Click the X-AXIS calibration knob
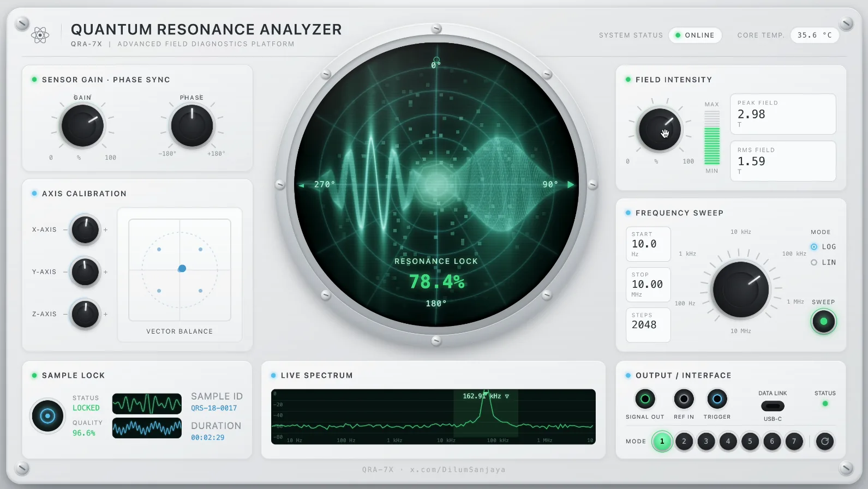Viewport: 868px width, 489px height. [x=86, y=230]
